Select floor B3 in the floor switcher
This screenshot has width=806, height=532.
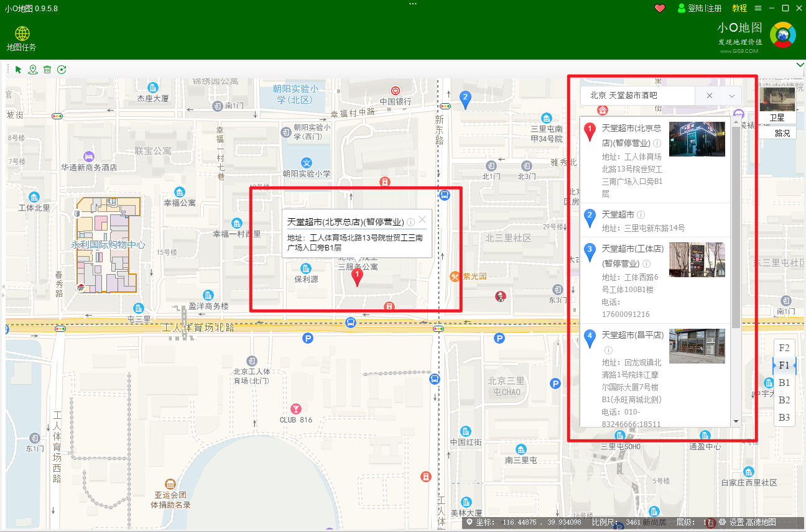(784, 418)
